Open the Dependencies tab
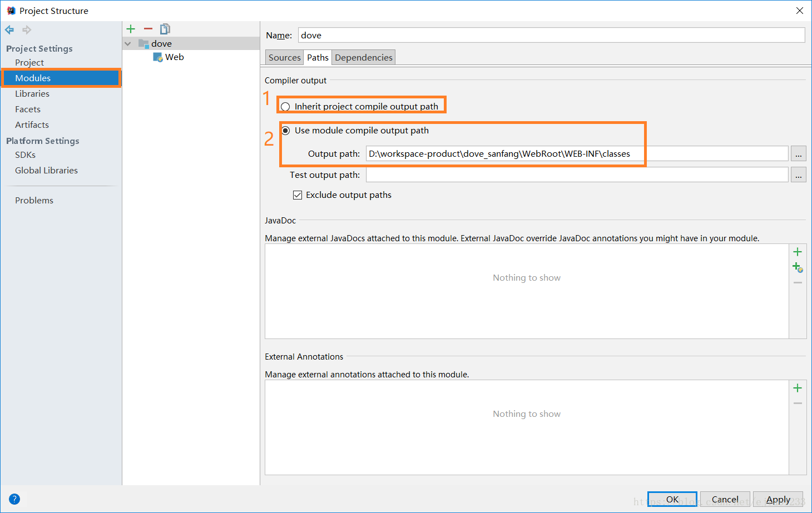 pos(363,57)
